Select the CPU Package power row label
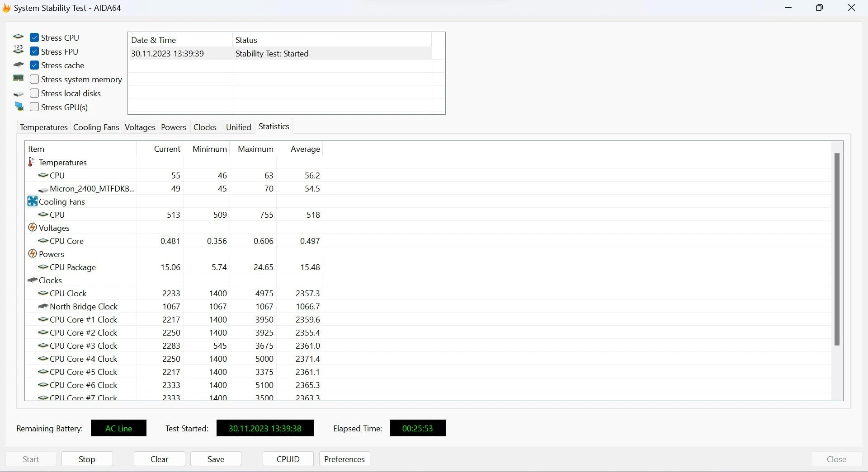Screen dimensions: 868x472 click(x=73, y=267)
